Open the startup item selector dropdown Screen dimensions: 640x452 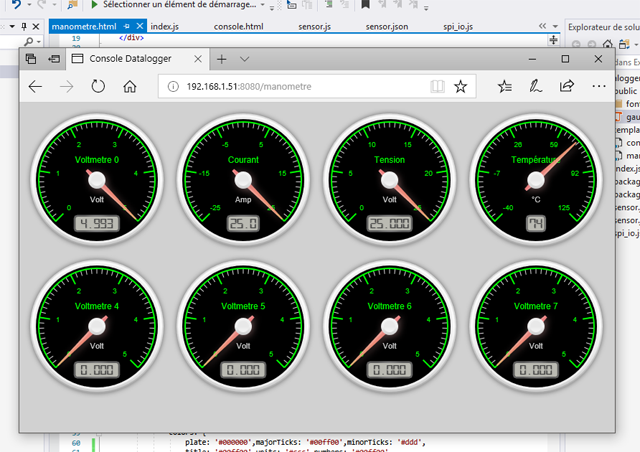point(262,5)
